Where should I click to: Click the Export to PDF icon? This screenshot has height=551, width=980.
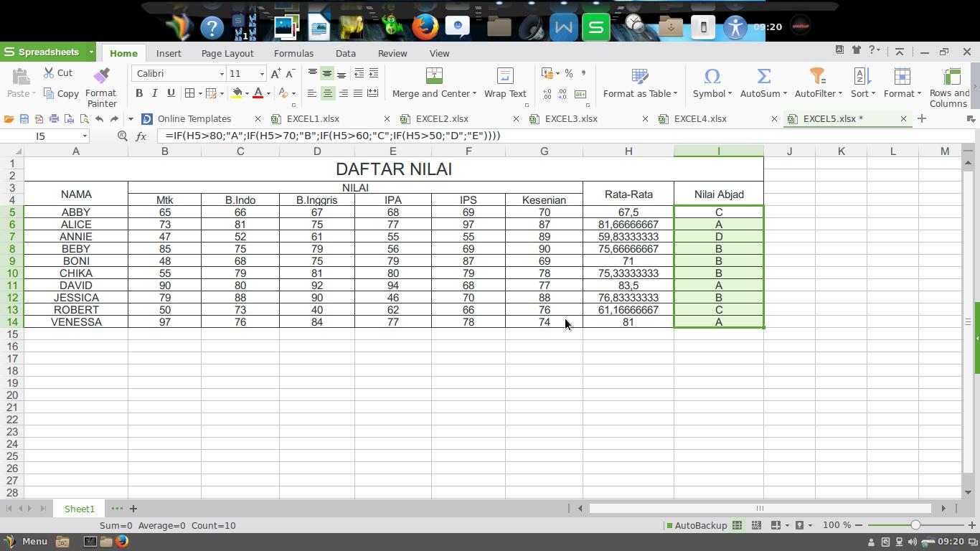point(39,119)
